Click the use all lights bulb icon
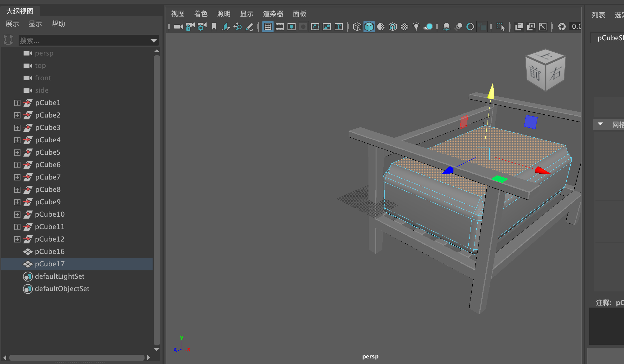Screen dimensions: 624x364 [416, 27]
